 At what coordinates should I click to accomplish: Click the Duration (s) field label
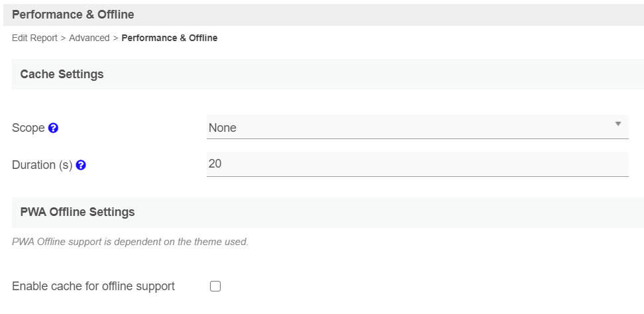(x=42, y=165)
